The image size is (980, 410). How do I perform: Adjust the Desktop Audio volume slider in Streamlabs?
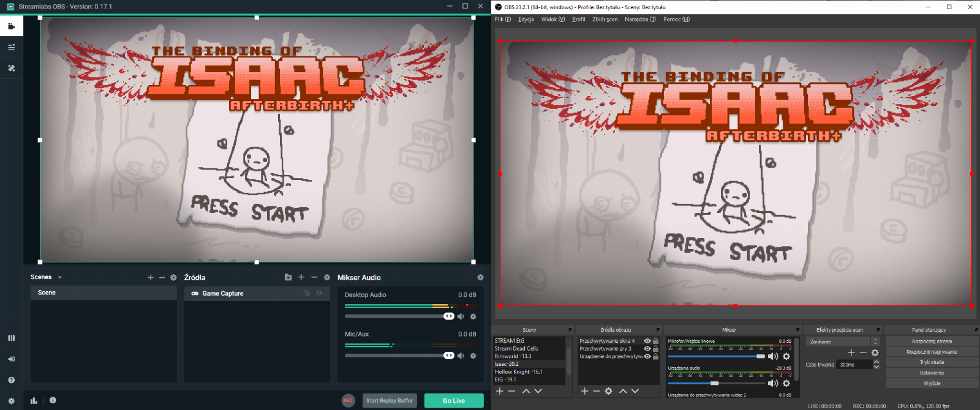coord(399,316)
